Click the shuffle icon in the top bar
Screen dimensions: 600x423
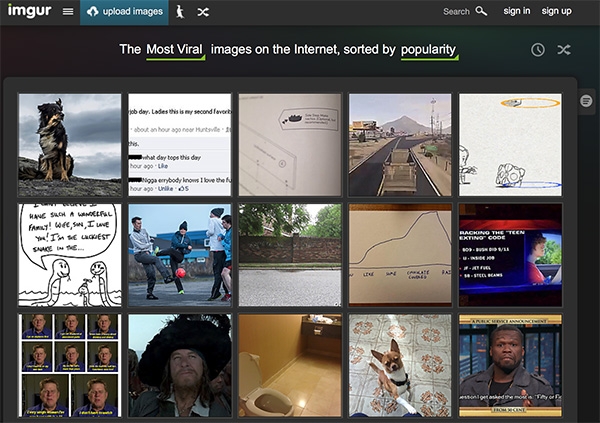tap(203, 12)
